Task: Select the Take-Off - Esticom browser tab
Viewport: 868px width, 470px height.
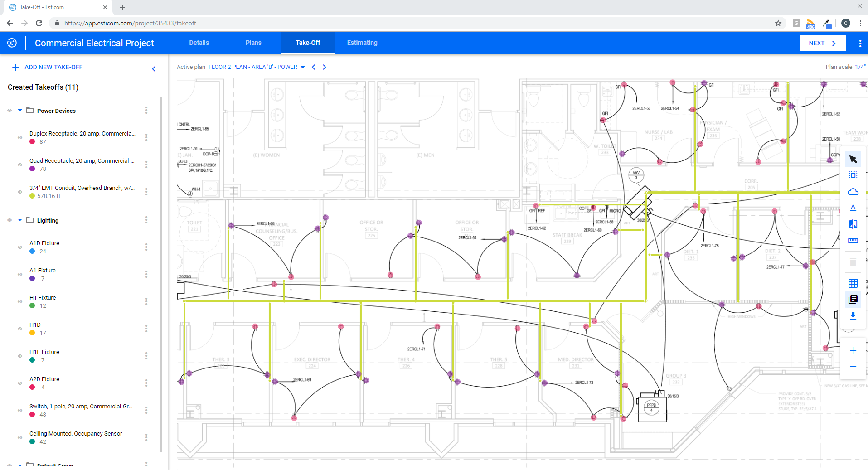Action: [58, 7]
